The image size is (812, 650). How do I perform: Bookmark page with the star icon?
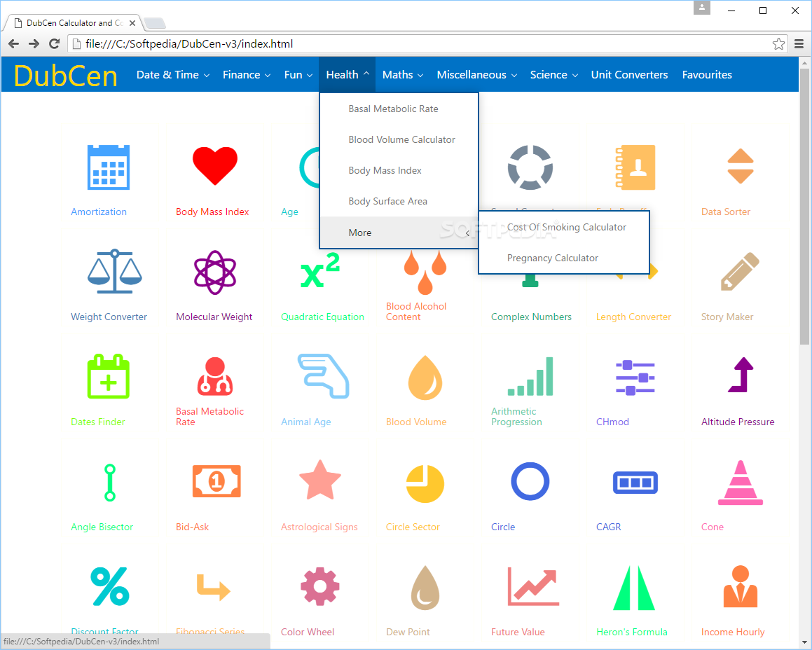(x=778, y=44)
